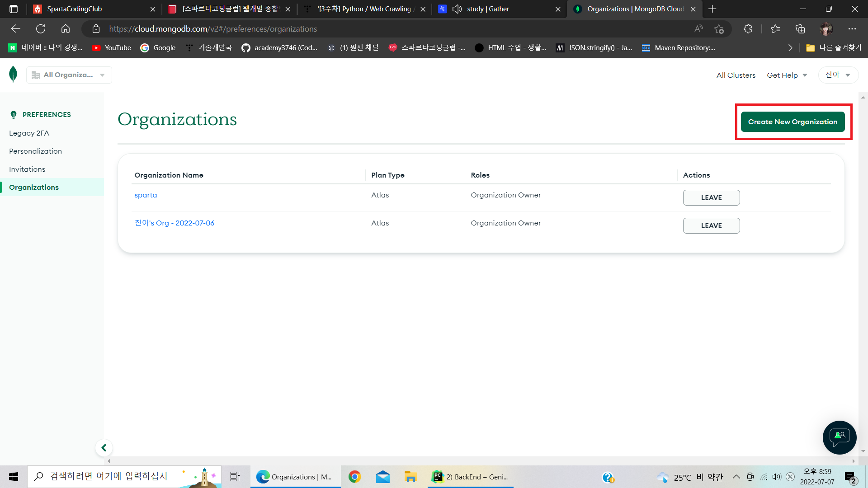This screenshot has height=488, width=868.
Task: Click LEAVE for 진아's Org
Action: coord(711,225)
